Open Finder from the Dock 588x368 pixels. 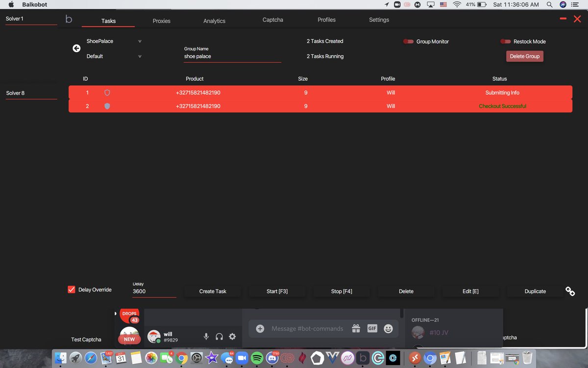point(61,358)
